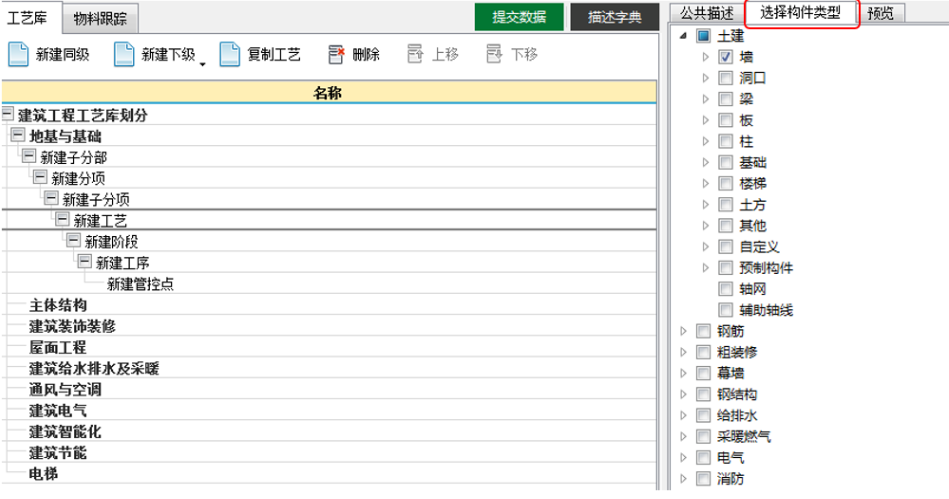
Task: Expand the 幕墙 tree node
Action: [x=684, y=374]
